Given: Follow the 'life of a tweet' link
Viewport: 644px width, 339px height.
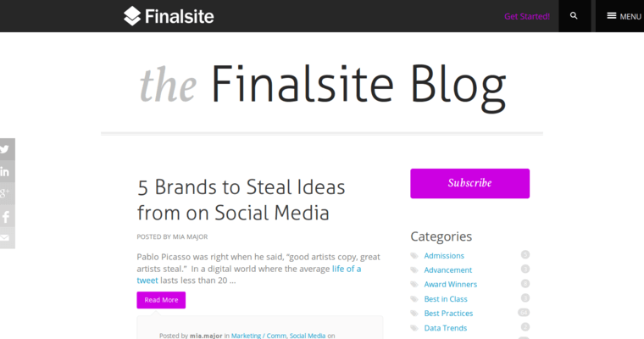Looking at the screenshot, I should click(346, 269).
